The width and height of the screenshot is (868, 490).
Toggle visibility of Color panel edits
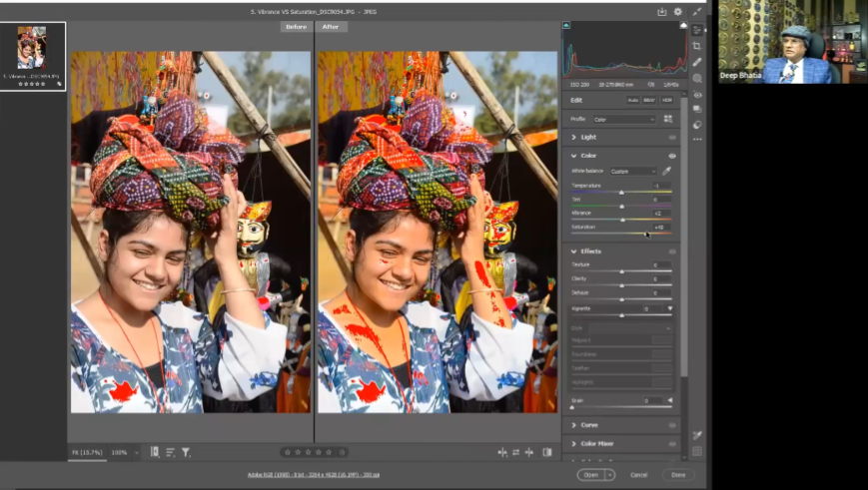(x=672, y=156)
